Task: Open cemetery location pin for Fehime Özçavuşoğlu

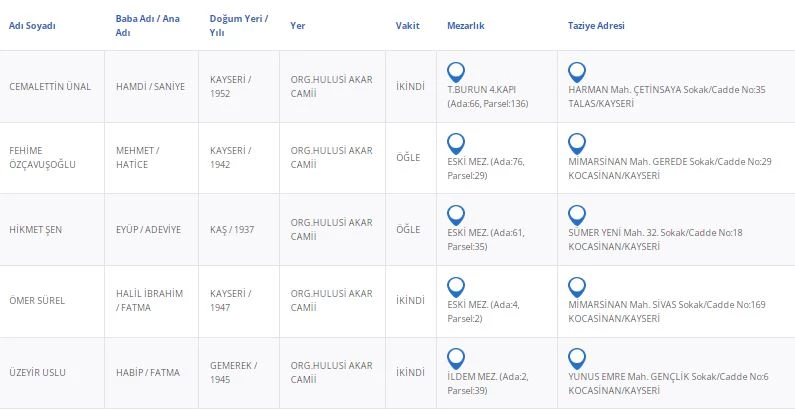Action: (x=456, y=143)
